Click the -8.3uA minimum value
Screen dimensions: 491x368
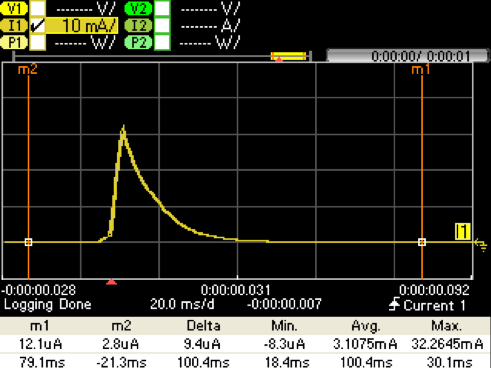[x=284, y=344]
